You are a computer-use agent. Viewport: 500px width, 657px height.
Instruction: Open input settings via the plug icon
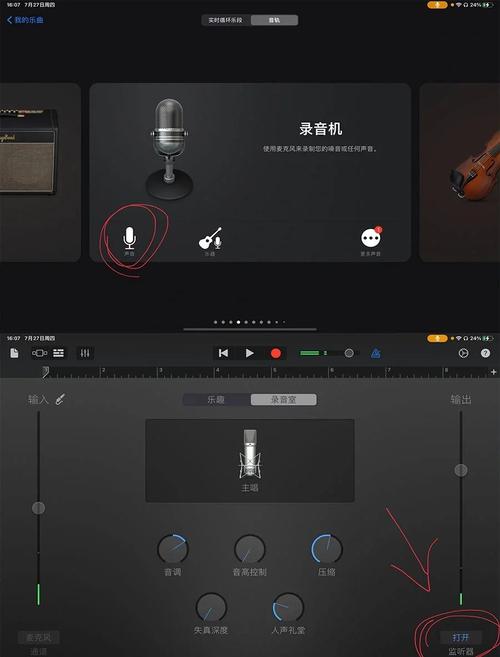pyautogui.click(x=61, y=399)
